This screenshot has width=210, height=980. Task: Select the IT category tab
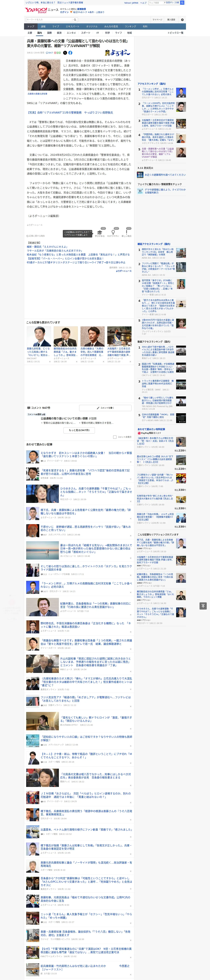click(98, 33)
